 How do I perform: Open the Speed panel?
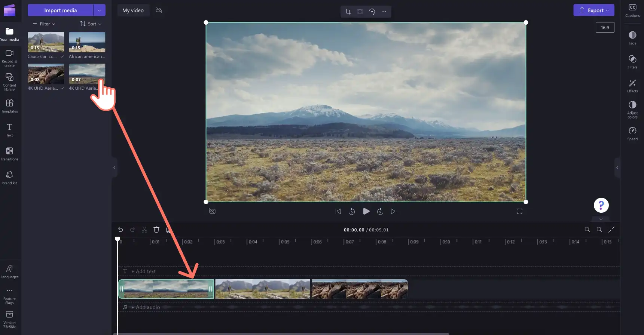(632, 133)
